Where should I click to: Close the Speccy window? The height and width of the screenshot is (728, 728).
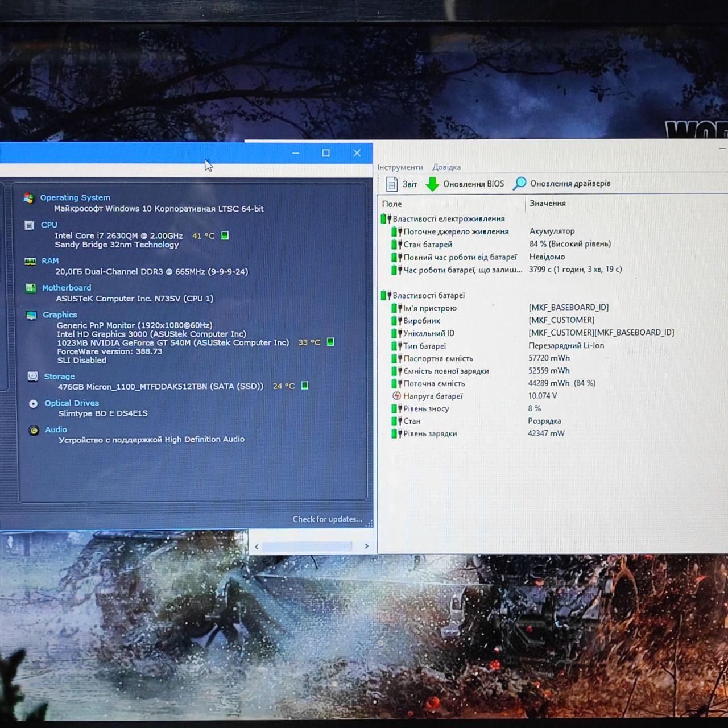coord(357,153)
